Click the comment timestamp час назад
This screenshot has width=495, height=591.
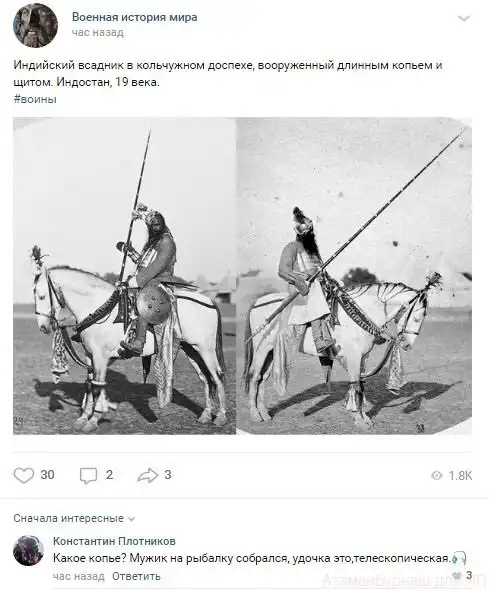coord(79,576)
